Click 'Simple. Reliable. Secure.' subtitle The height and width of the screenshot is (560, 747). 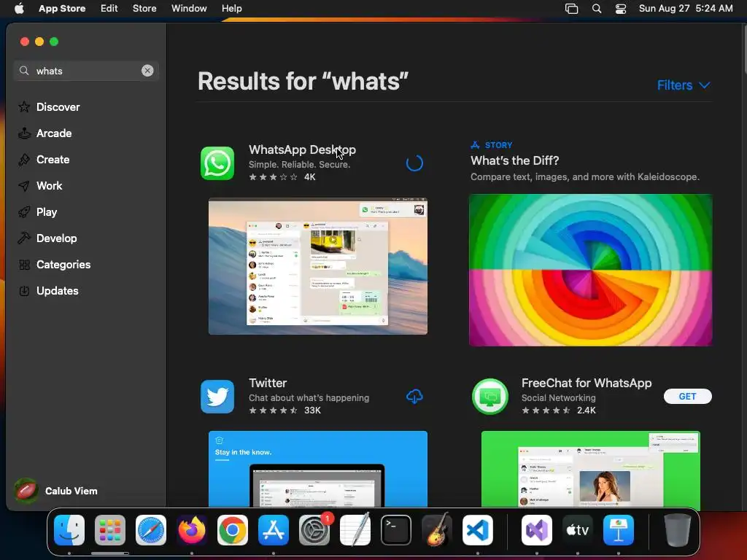tap(299, 164)
